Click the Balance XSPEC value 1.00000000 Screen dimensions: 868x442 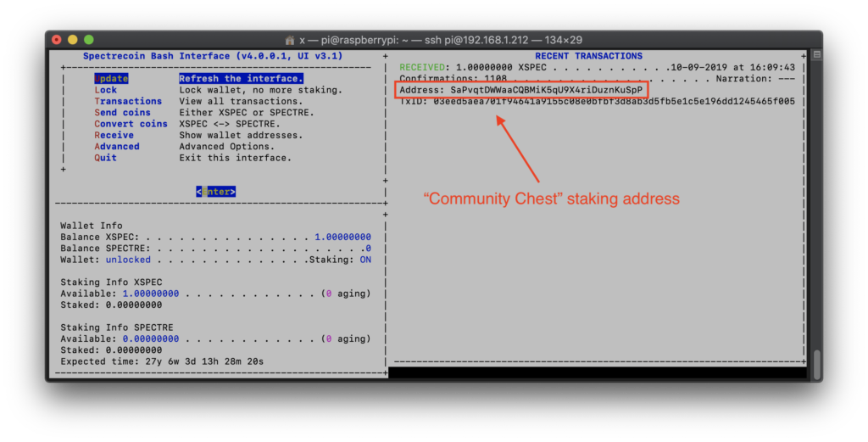pos(342,237)
